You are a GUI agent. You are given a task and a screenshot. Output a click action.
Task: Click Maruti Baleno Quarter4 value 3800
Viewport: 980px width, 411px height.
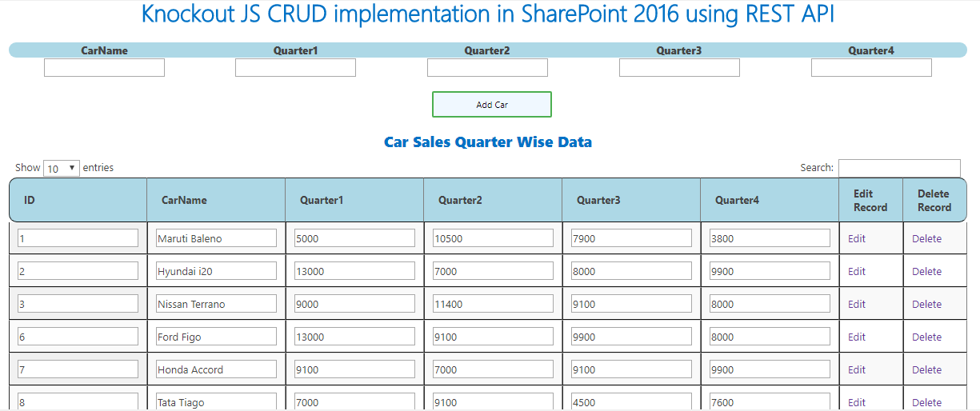770,238
